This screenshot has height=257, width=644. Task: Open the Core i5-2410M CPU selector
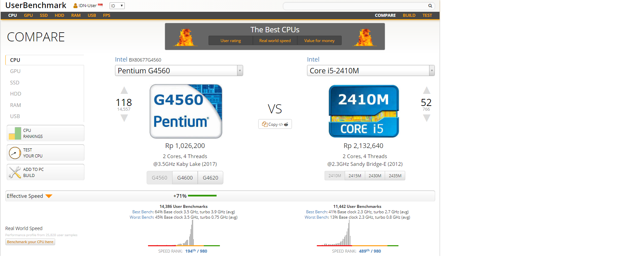[371, 71]
